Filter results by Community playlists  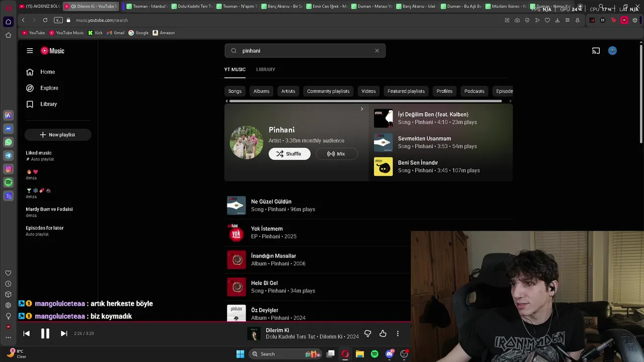pos(328,91)
